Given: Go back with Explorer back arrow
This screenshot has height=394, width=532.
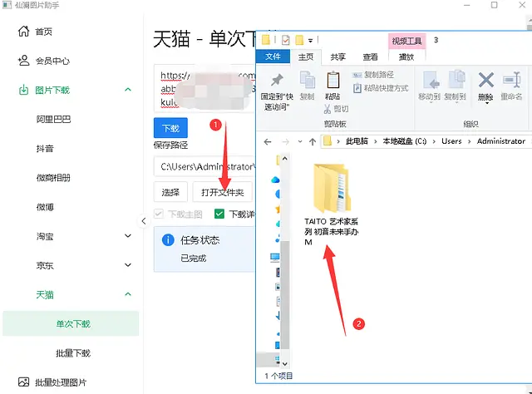Looking at the screenshot, I should coord(268,141).
